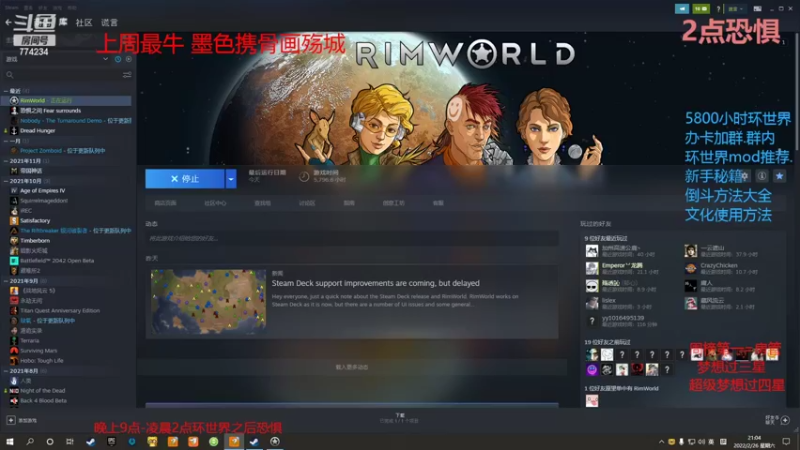Open the Windows Start menu
This screenshot has width=800, height=450.
click(x=9, y=441)
